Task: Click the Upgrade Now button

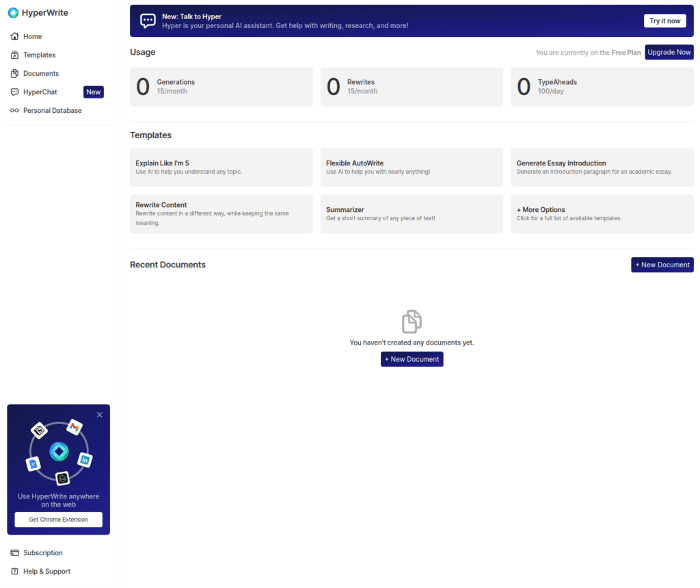Action: tap(669, 52)
